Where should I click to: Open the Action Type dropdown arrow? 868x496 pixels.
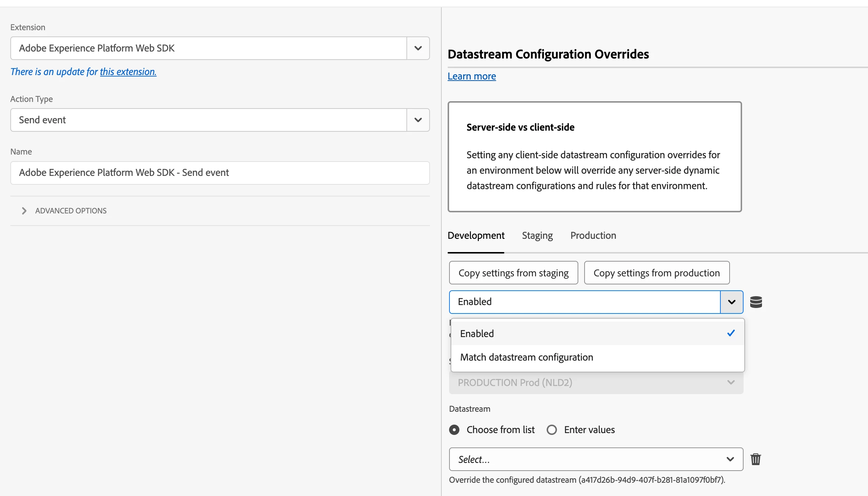click(x=418, y=120)
